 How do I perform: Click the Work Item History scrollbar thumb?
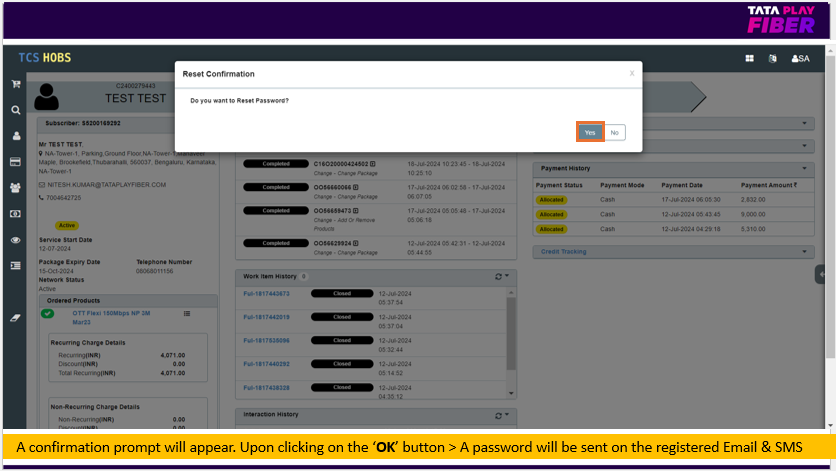coord(511,333)
